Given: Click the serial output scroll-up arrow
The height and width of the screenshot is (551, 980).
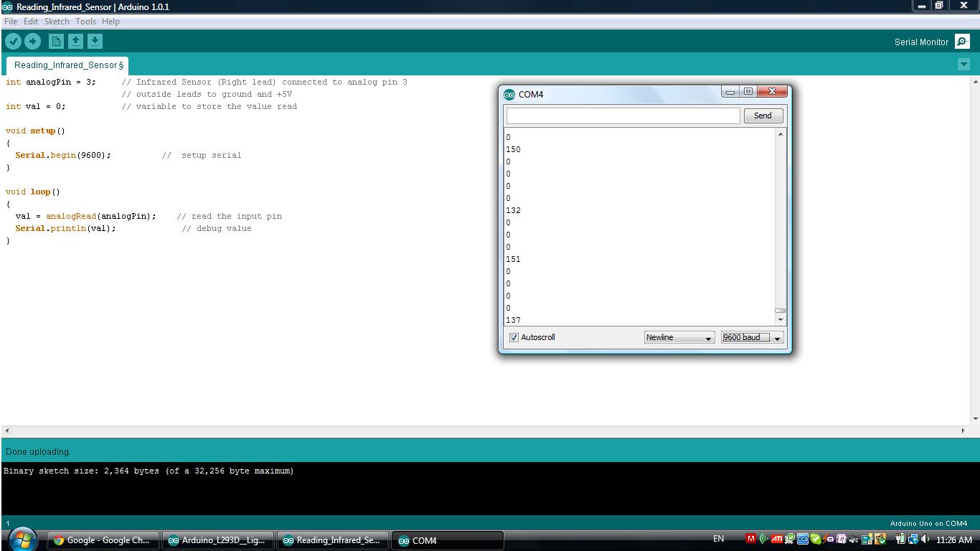Looking at the screenshot, I should 780,134.
